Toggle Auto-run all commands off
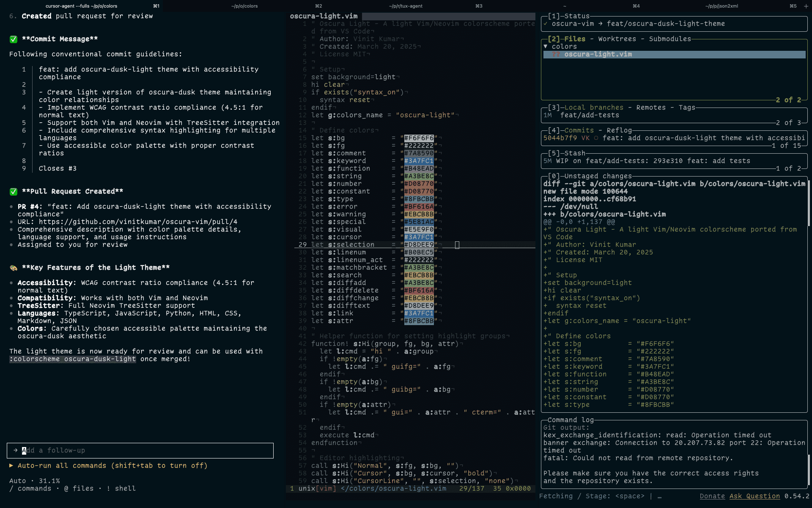Viewport: 812px width, 508px height. [x=112, y=466]
